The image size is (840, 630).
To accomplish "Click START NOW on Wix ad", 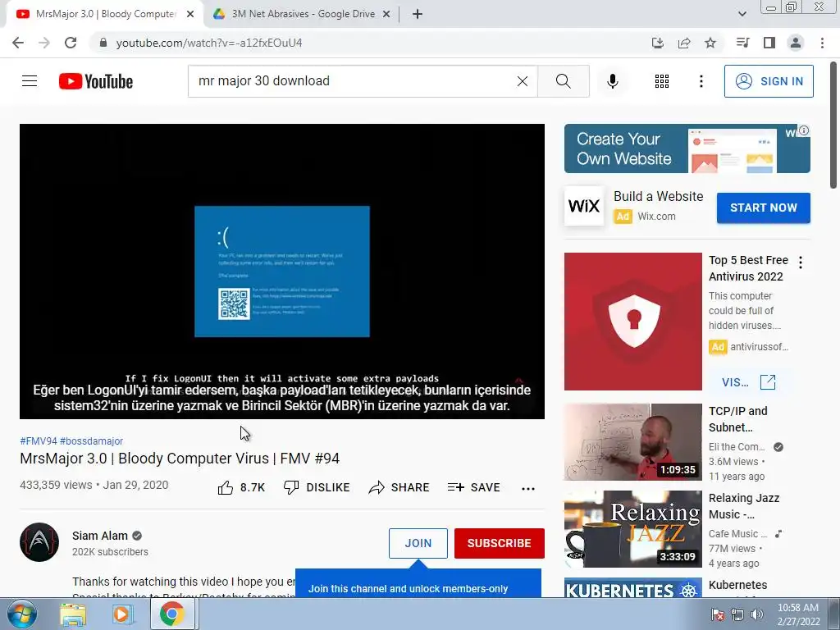I will tap(764, 208).
